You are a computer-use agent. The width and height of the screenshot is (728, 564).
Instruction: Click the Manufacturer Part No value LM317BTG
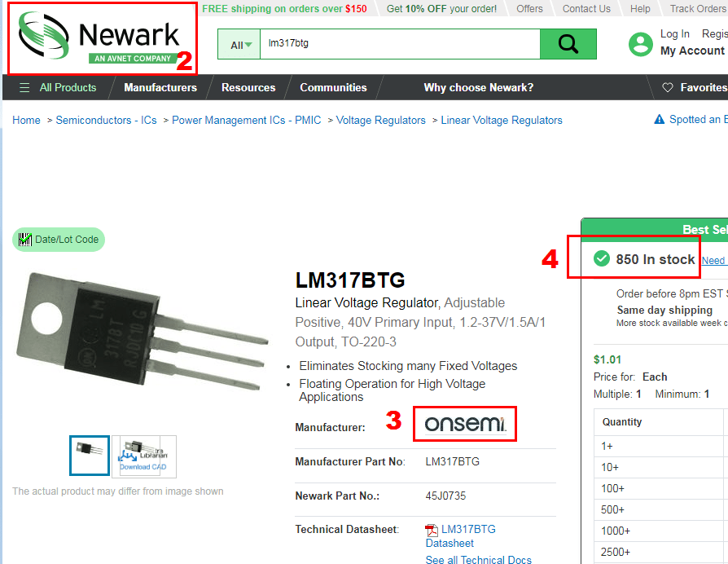[452, 462]
